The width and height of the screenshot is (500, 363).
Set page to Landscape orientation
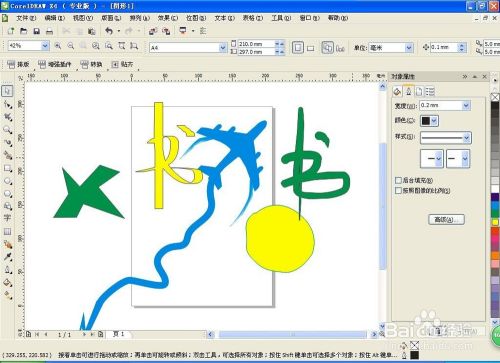pyautogui.click(x=311, y=48)
